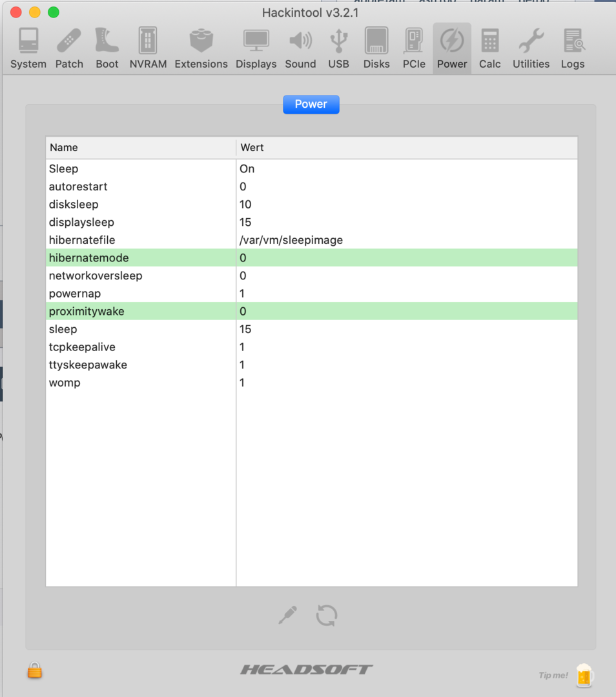Open the System toolbar section
616x697 pixels.
pyautogui.click(x=28, y=48)
